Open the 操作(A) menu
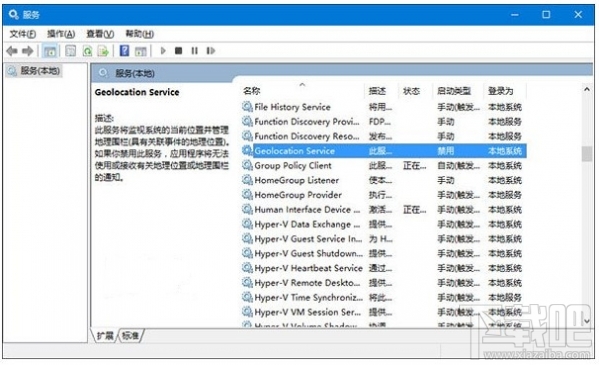Screen dimensions: 599x365 tap(61, 34)
